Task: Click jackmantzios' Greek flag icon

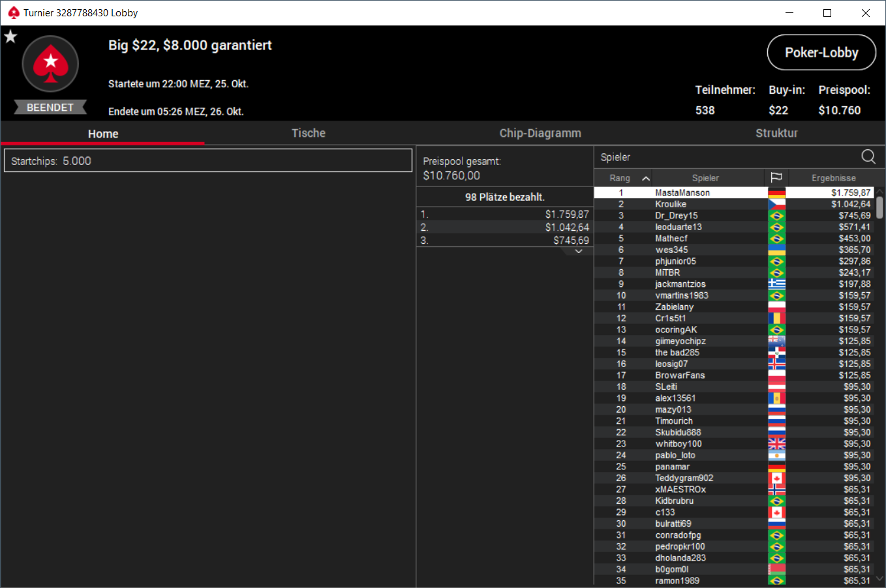Action: coord(776,284)
